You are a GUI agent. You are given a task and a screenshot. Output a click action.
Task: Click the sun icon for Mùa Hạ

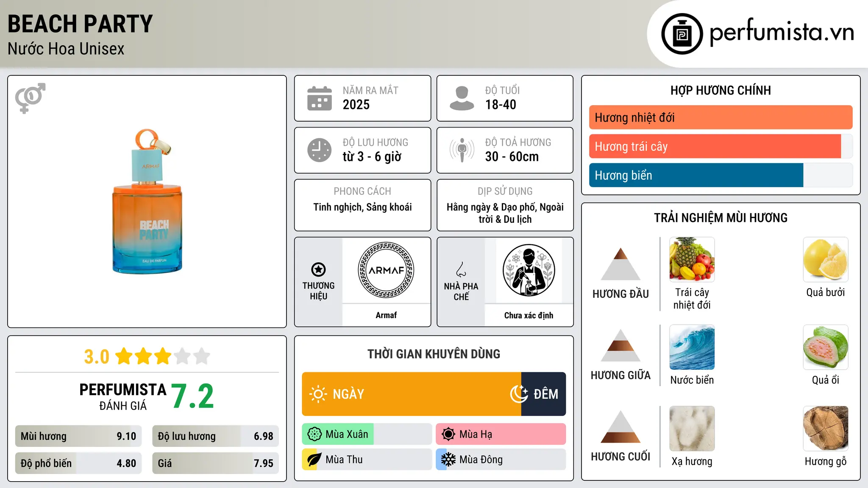[448, 434]
